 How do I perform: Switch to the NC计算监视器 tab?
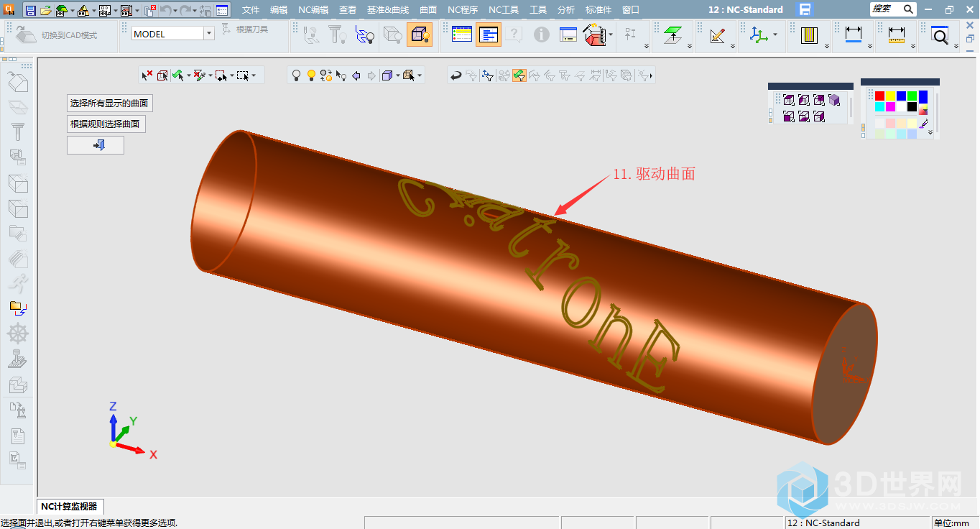pyautogui.click(x=69, y=507)
